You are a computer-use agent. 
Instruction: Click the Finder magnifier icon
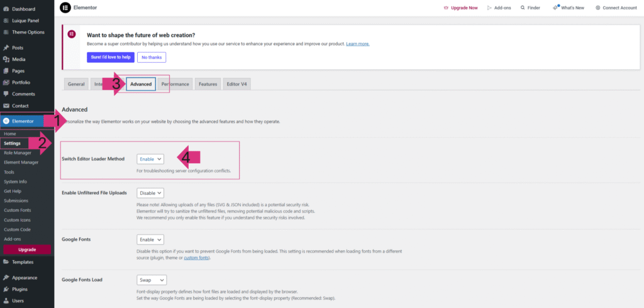click(523, 8)
